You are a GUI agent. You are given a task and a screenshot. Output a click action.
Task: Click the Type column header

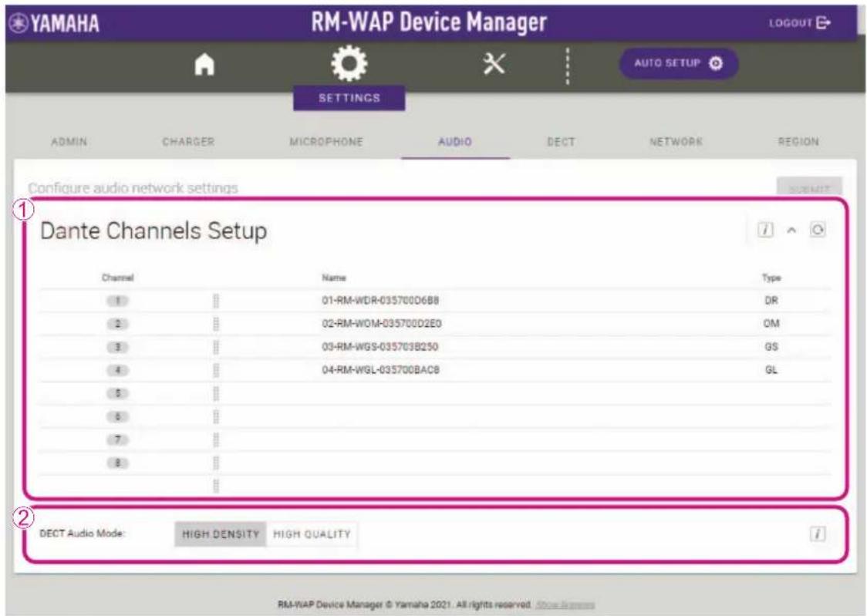tap(771, 278)
